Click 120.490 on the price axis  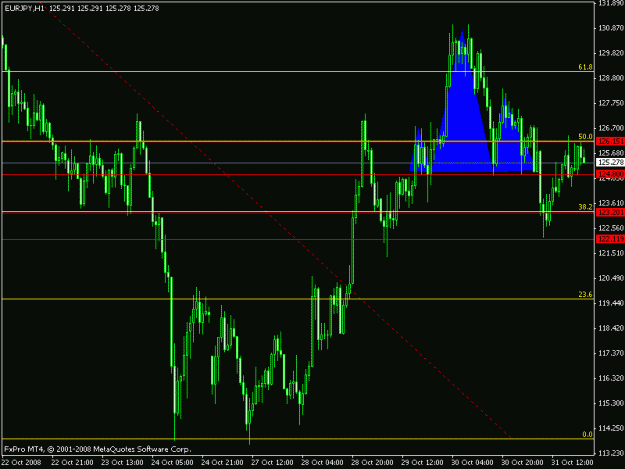(x=611, y=278)
